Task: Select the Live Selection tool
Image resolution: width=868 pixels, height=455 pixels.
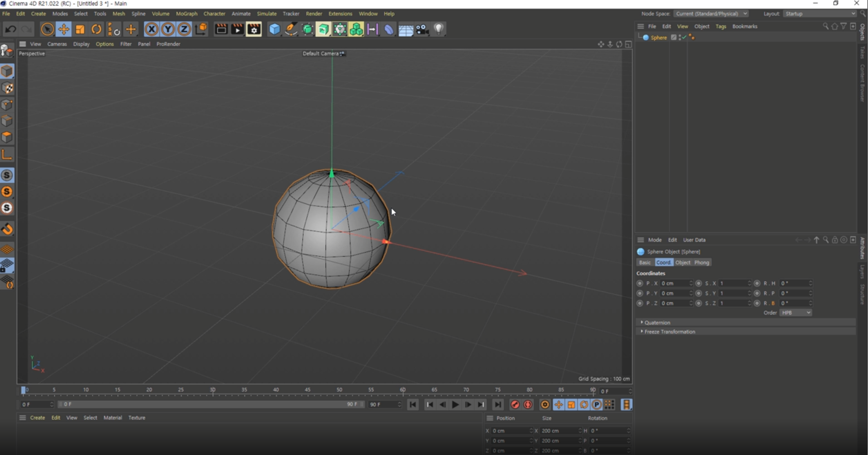Action: (x=47, y=29)
